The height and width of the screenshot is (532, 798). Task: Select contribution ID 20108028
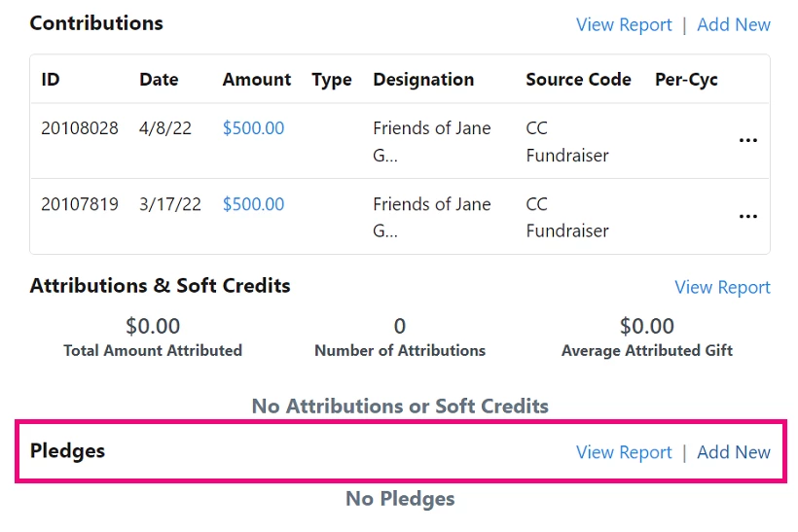click(80, 128)
